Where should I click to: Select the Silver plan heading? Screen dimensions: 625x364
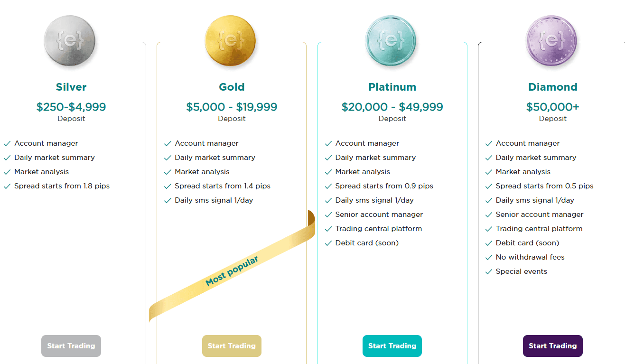71,87
